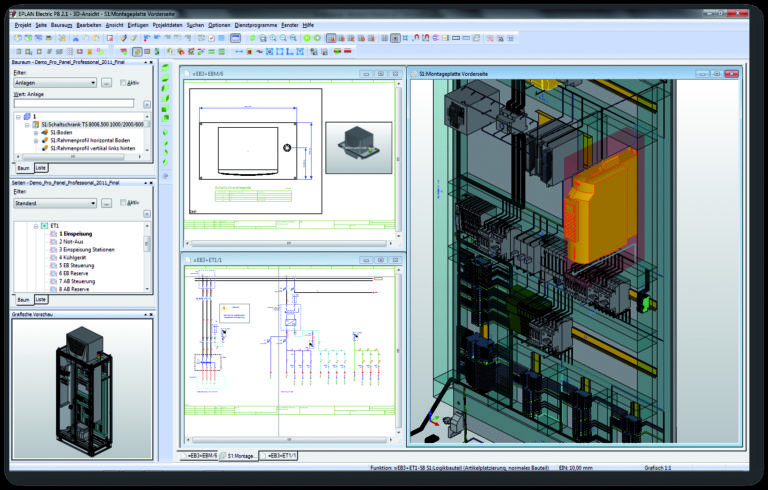The height and width of the screenshot is (490, 768).
Task: Expand the S1:Boden tree node
Action: pos(36,132)
